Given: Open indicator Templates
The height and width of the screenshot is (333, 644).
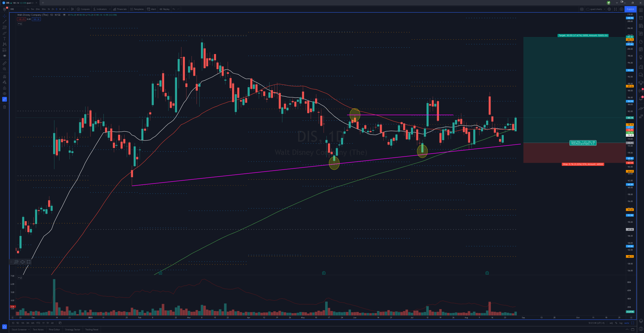Looking at the screenshot, I should (x=137, y=9).
